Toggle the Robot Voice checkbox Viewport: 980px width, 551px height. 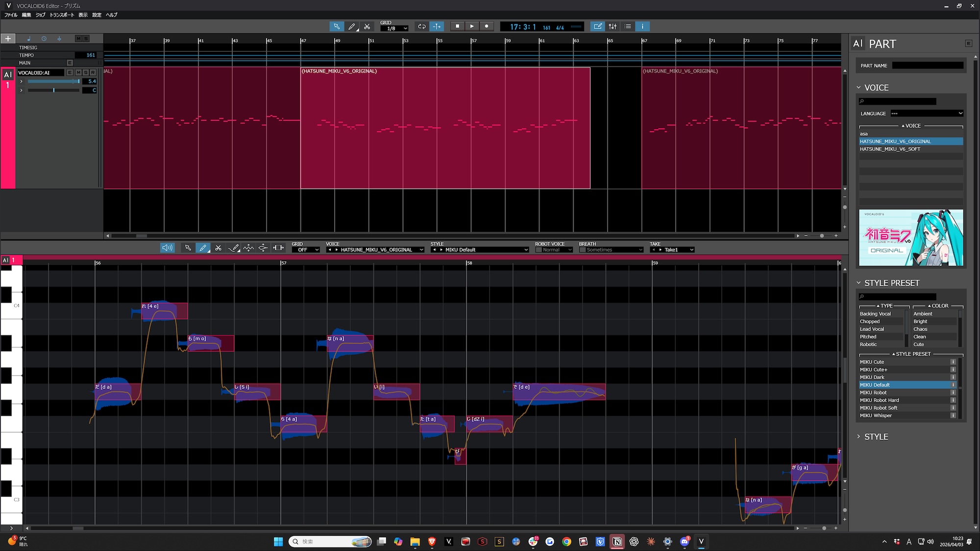pos(539,250)
